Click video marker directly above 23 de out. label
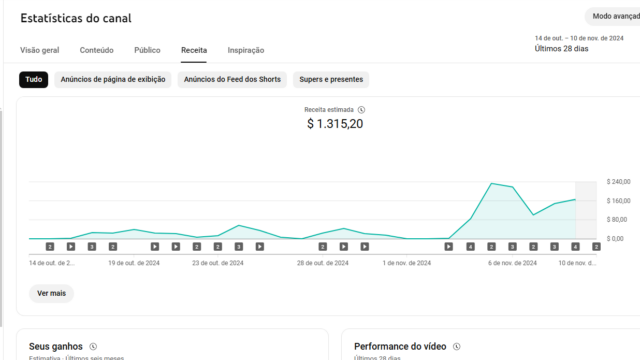640x360 pixels. (218, 247)
